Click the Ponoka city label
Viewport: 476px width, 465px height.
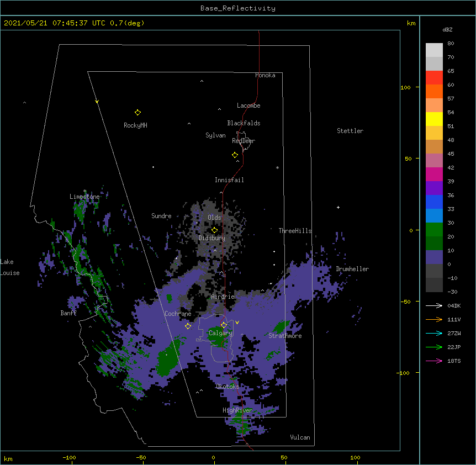(x=265, y=75)
